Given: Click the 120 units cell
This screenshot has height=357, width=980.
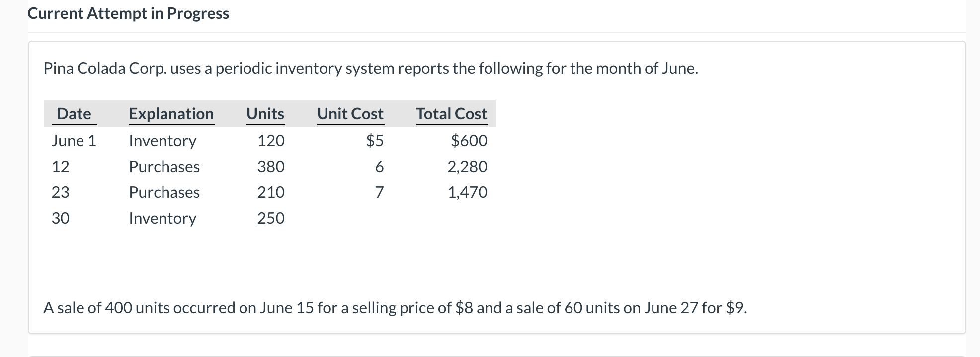Looking at the screenshot, I should (x=271, y=141).
